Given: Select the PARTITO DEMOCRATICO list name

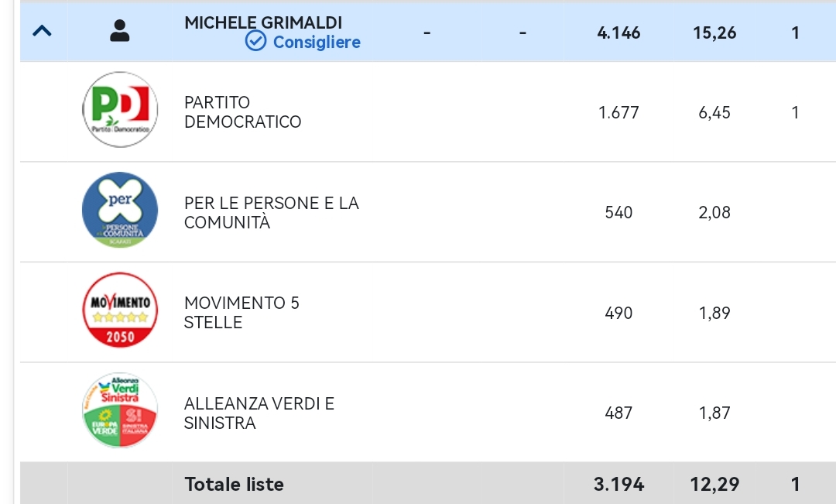Looking at the screenshot, I should 242,112.
